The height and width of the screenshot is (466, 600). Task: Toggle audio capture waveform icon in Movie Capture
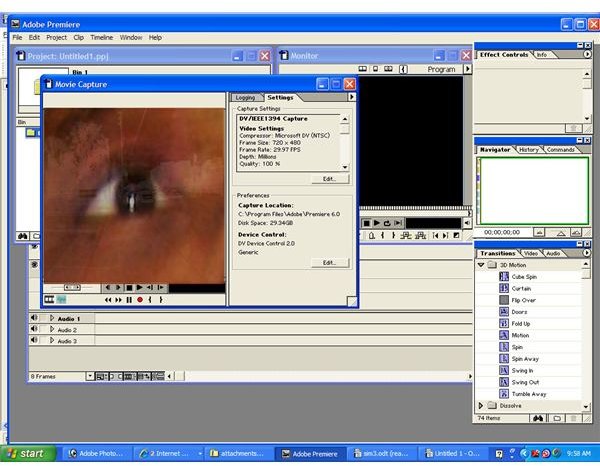pos(61,300)
